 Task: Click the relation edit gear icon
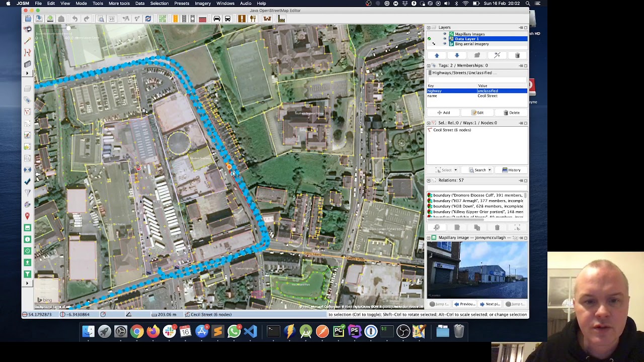point(437,228)
